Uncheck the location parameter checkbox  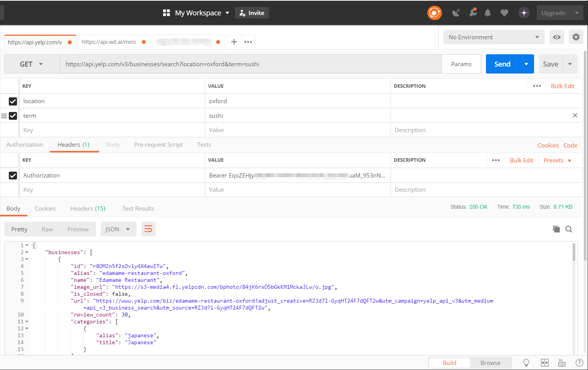click(x=13, y=101)
